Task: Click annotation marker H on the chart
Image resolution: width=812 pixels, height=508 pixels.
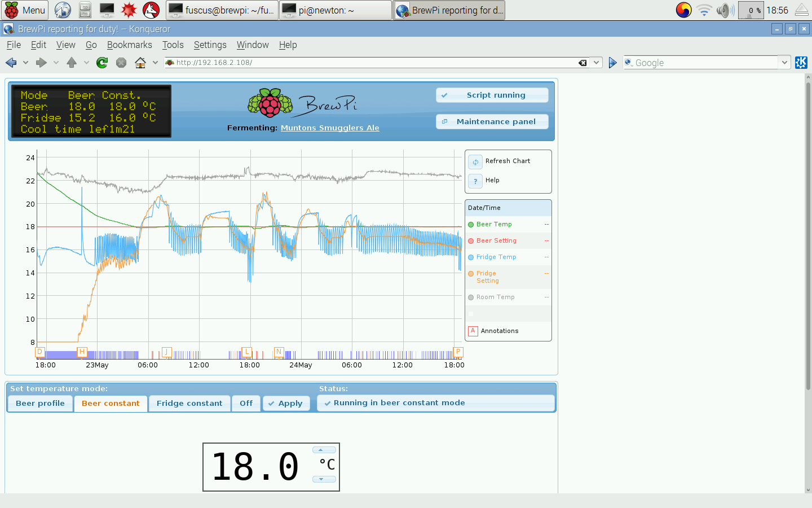Action: point(82,352)
